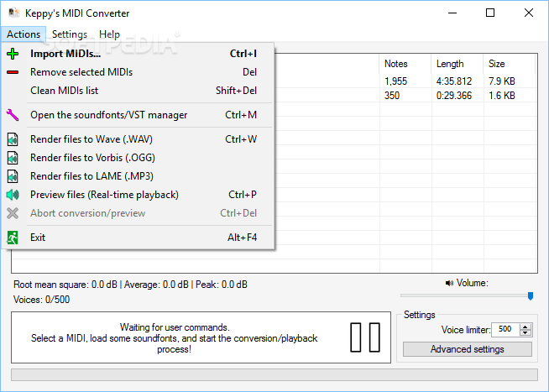Click the icon beside Render files to Vorbis
The width and height of the screenshot is (549, 392).
pyautogui.click(x=13, y=158)
